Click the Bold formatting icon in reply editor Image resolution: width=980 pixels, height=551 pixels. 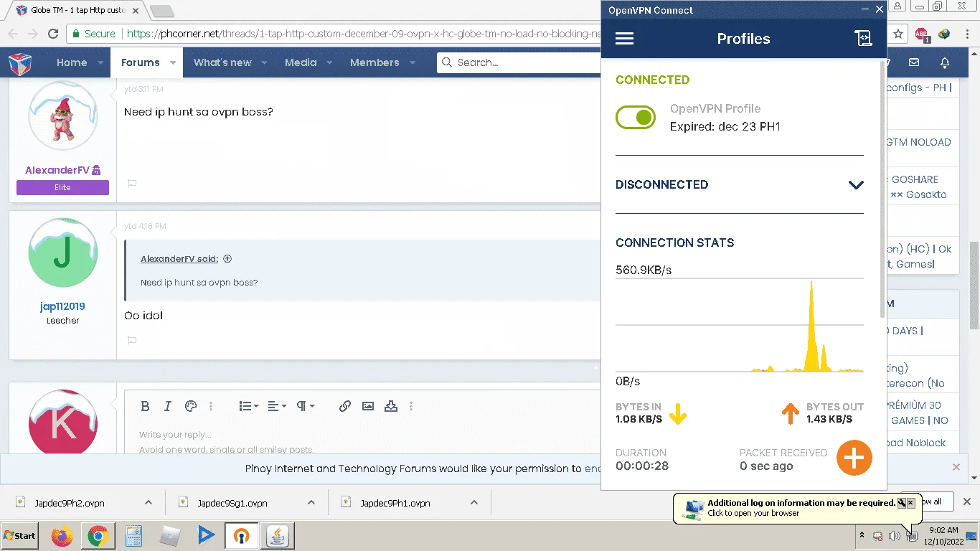(x=145, y=406)
